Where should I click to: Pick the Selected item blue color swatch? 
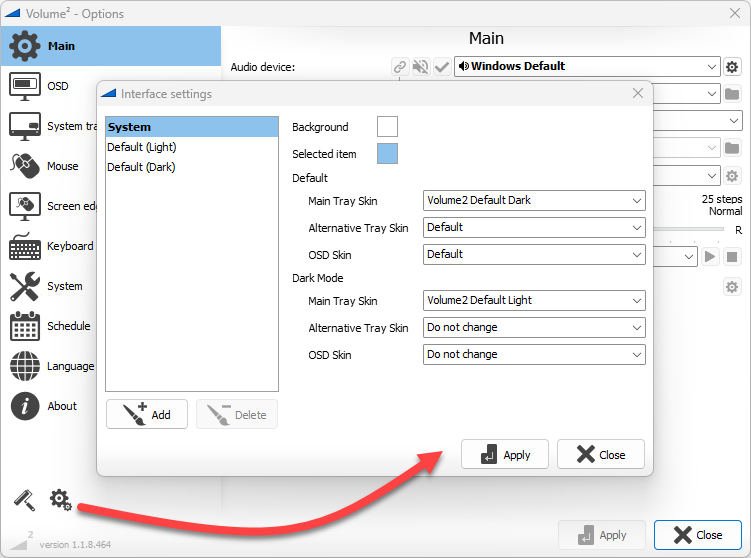click(387, 153)
